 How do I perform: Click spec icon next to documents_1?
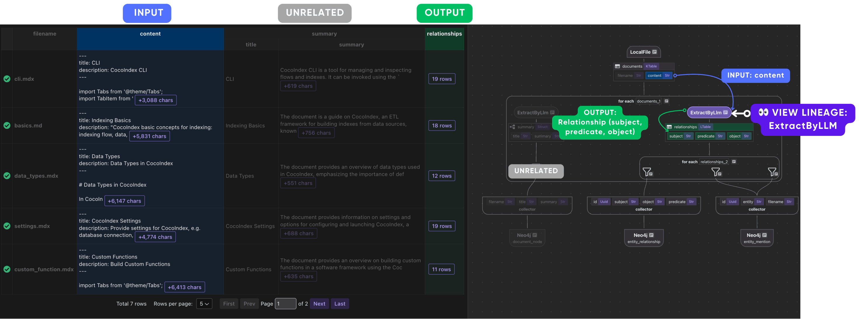click(666, 101)
